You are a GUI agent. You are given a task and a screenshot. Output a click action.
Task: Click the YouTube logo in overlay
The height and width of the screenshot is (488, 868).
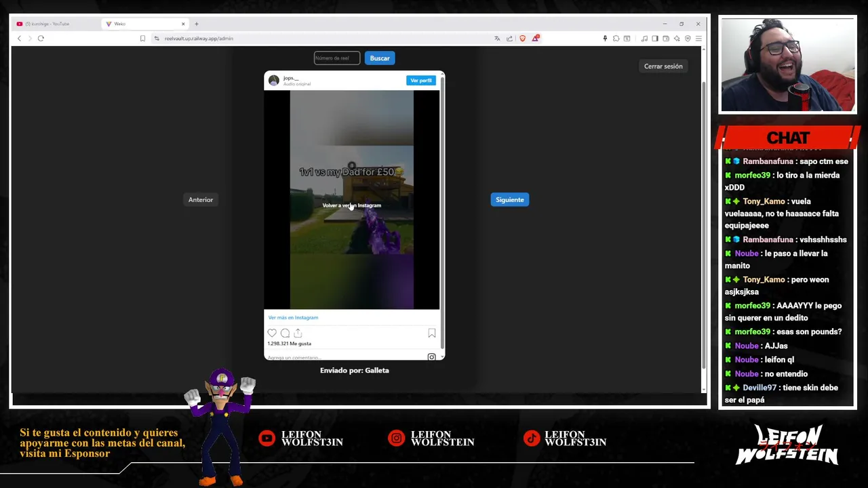pos(267,439)
